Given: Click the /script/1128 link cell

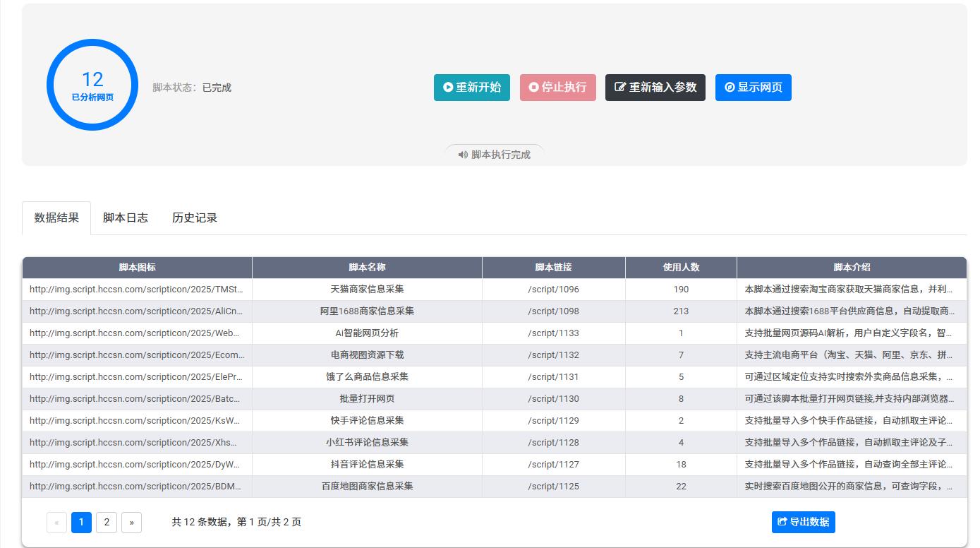Looking at the screenshot, I should pos(554,443).
